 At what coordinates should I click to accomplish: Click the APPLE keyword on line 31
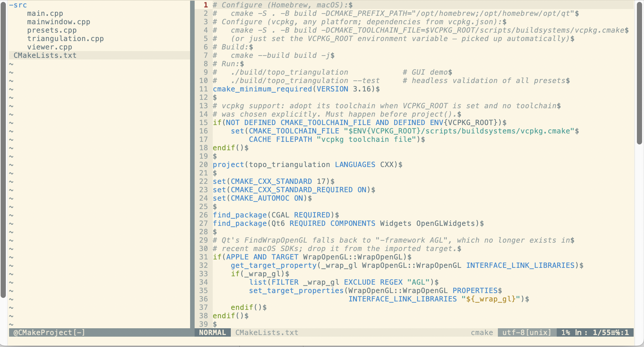coord(237,257)
